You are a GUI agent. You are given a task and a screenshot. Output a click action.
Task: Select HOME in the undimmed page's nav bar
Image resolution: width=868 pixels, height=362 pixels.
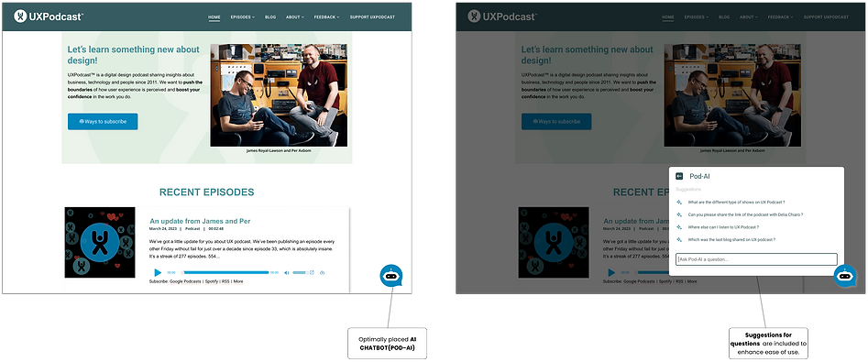(x=214, y=17)
